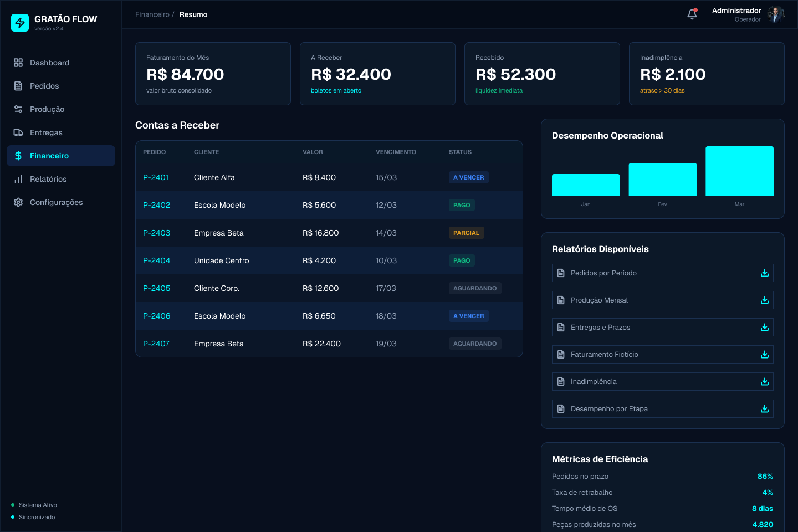Viewport: 798px width, 532px height.
Task: Click the CLIENTE column header
Action: [x=206, y=152]
